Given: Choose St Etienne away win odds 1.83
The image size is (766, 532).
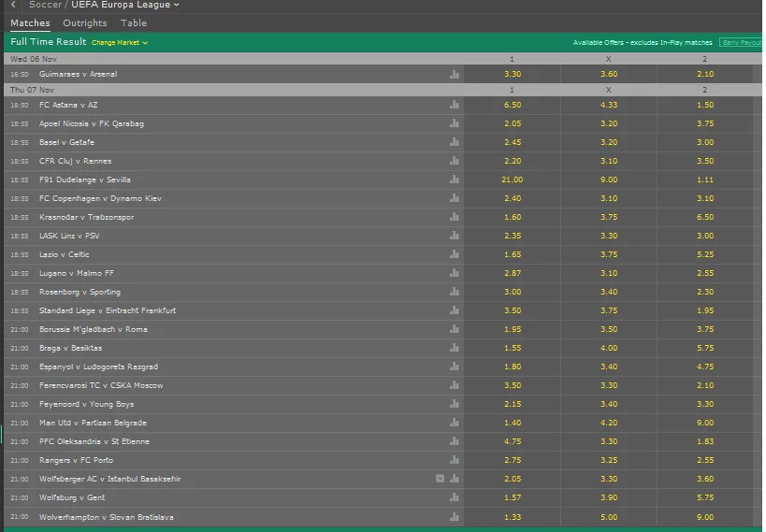Looking at the screenshot, I should (x=705, y=441).
